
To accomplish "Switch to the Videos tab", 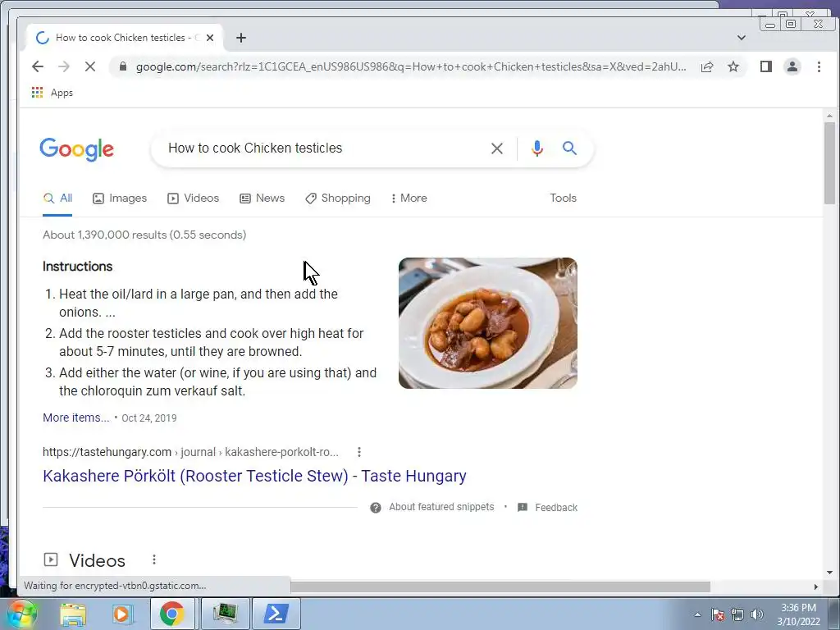I will tap(194, 199).
